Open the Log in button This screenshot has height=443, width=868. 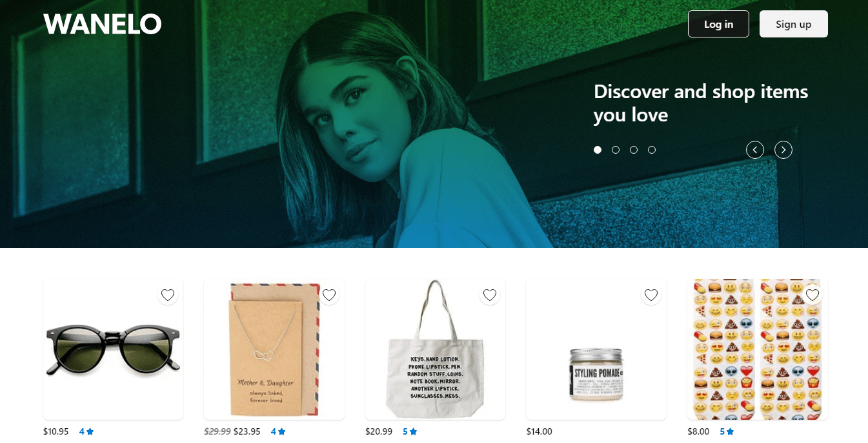click(x=718, y=24)
